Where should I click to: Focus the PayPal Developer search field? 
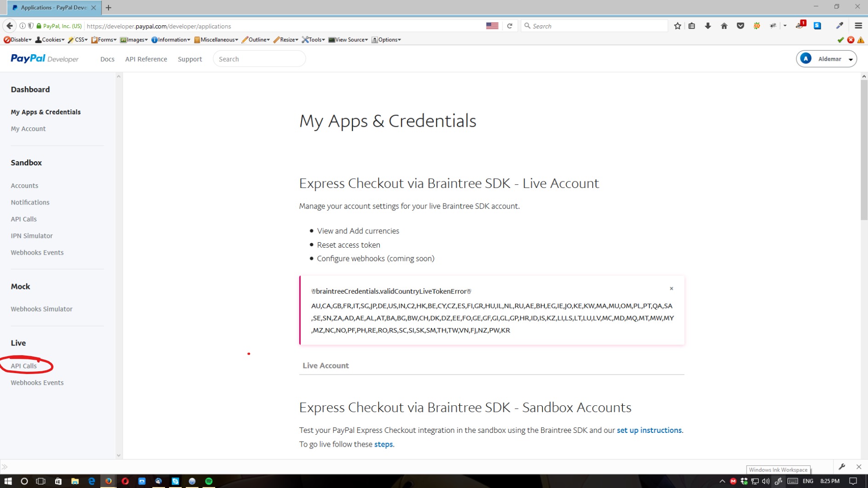259,59
